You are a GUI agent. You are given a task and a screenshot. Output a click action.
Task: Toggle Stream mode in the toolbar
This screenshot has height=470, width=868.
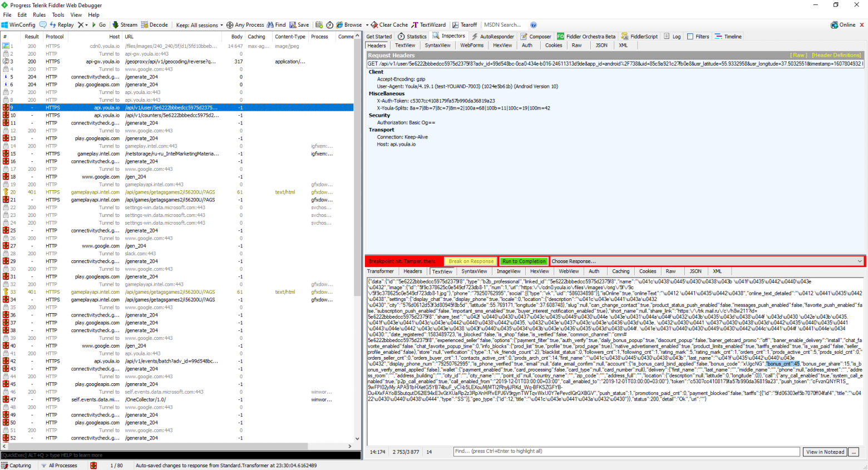125,25
